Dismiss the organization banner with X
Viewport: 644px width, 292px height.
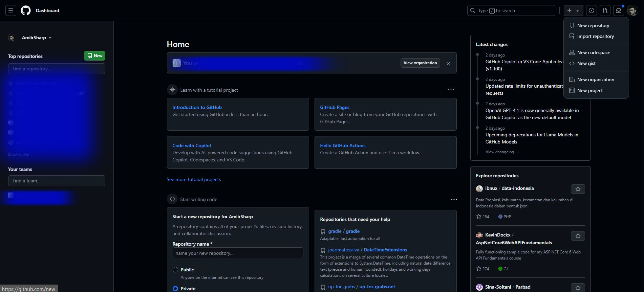click(x=448, y=63)
